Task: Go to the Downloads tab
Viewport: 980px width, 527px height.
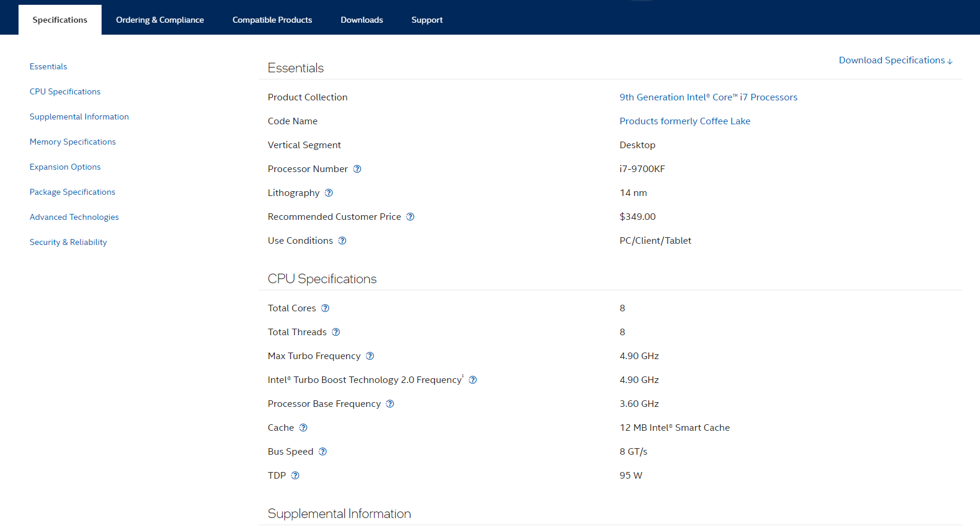Action: (x=362, y=20)
